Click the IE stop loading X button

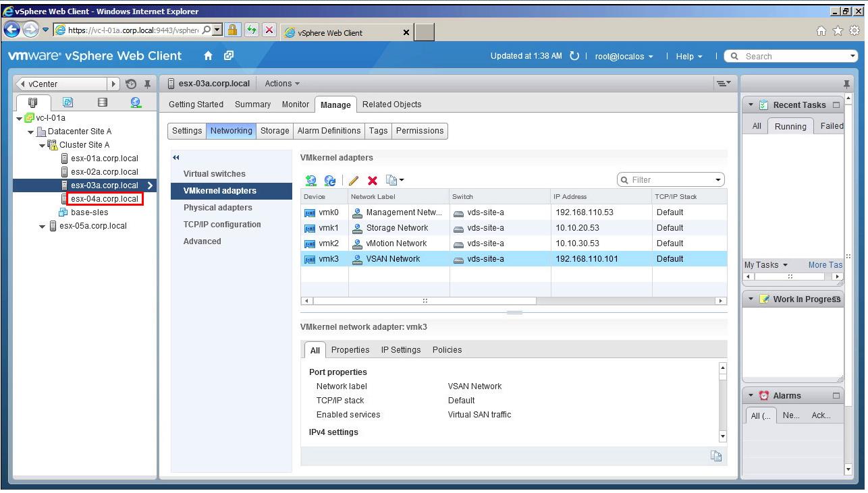pos(269,30)
